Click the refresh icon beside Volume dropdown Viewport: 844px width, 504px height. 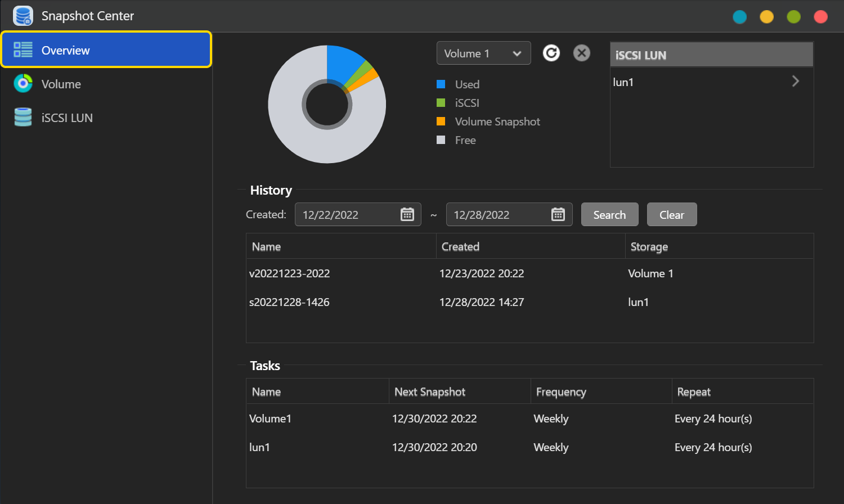point(551,53)
